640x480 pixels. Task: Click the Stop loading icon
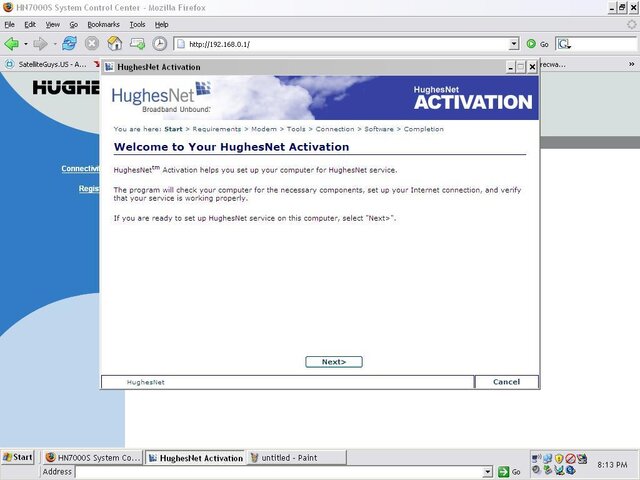[x=92, y=44]
